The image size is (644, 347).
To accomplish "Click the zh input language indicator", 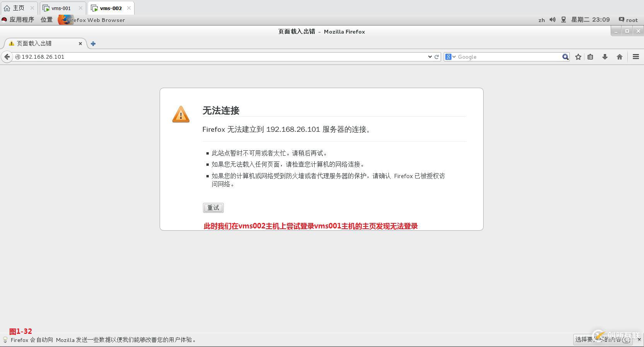I will 542,20.
